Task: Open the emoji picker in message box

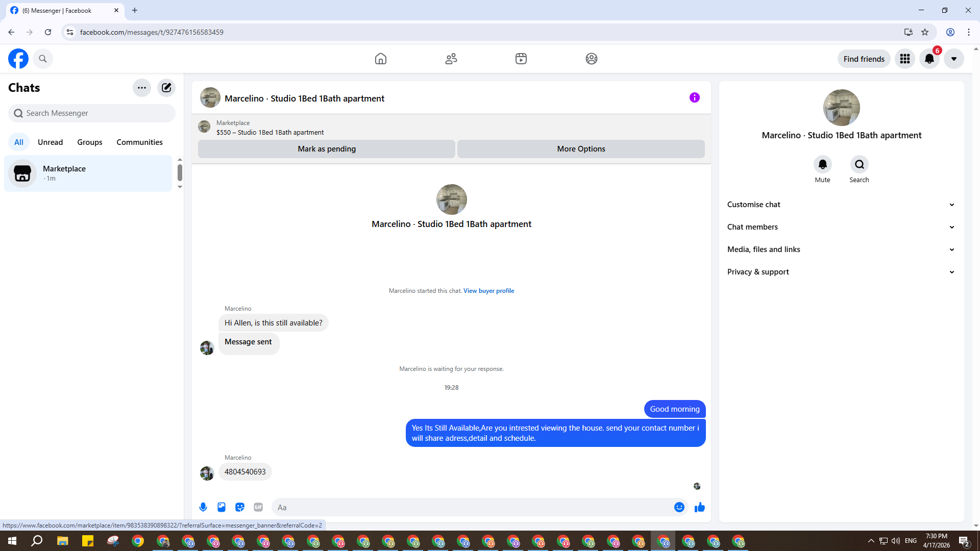Action: pos(679,507)
